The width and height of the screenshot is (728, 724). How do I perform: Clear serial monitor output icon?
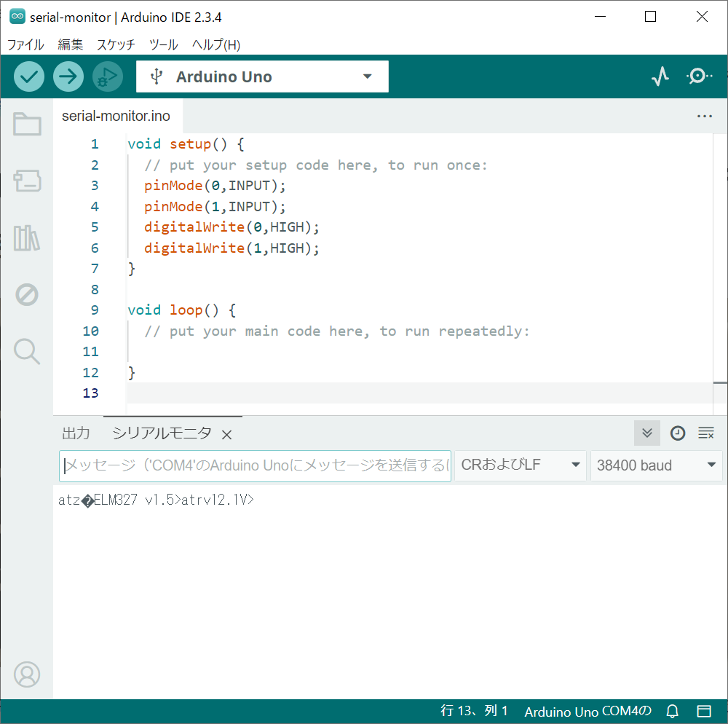point(706,433)
